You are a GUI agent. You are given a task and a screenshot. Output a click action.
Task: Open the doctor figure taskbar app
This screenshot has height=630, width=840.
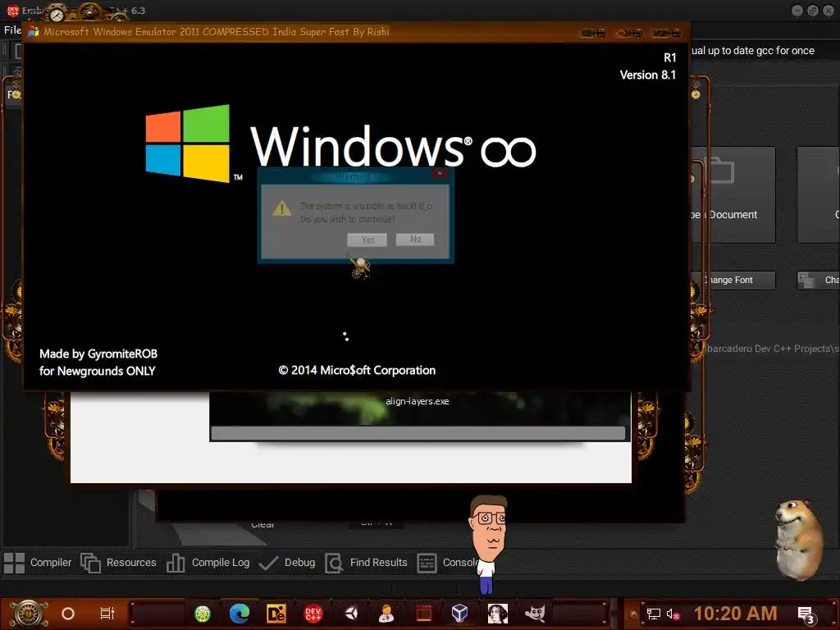tap(386, 614)
